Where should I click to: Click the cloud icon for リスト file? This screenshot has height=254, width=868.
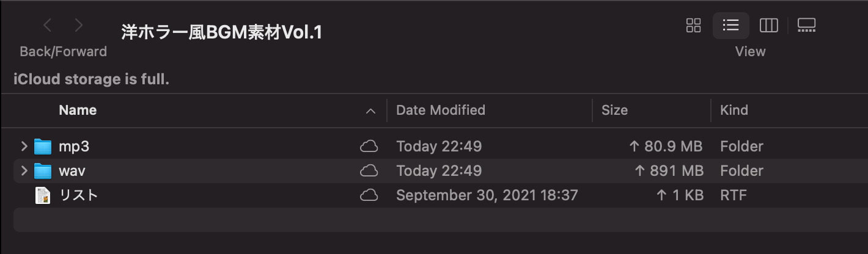[369, 195]
